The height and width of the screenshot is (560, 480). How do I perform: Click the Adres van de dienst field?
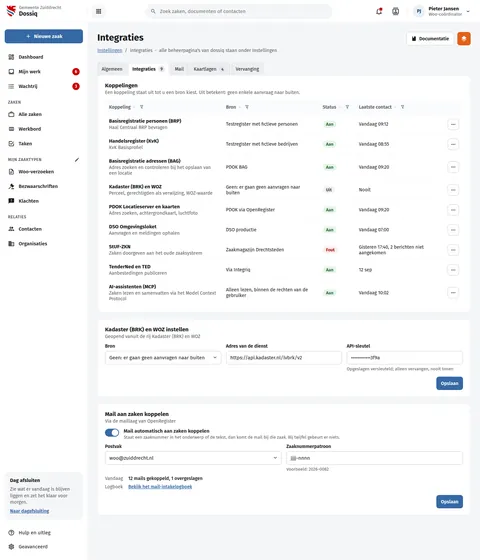coord(284,358)
